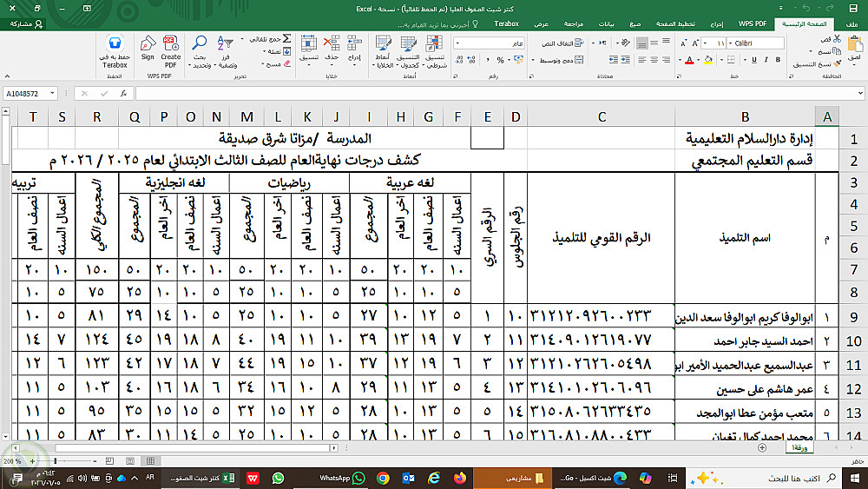Viewport: 868px width, 489px height.
Task: Toggle underline formatting (U)
Action: tap(754, 59)
